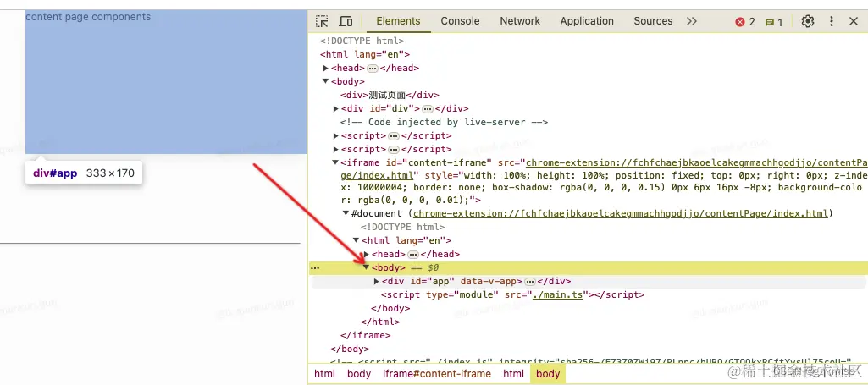This screenshot has width=868, height=385.
Task: Open DevTools settings gear
Action: tap(808, 21)
